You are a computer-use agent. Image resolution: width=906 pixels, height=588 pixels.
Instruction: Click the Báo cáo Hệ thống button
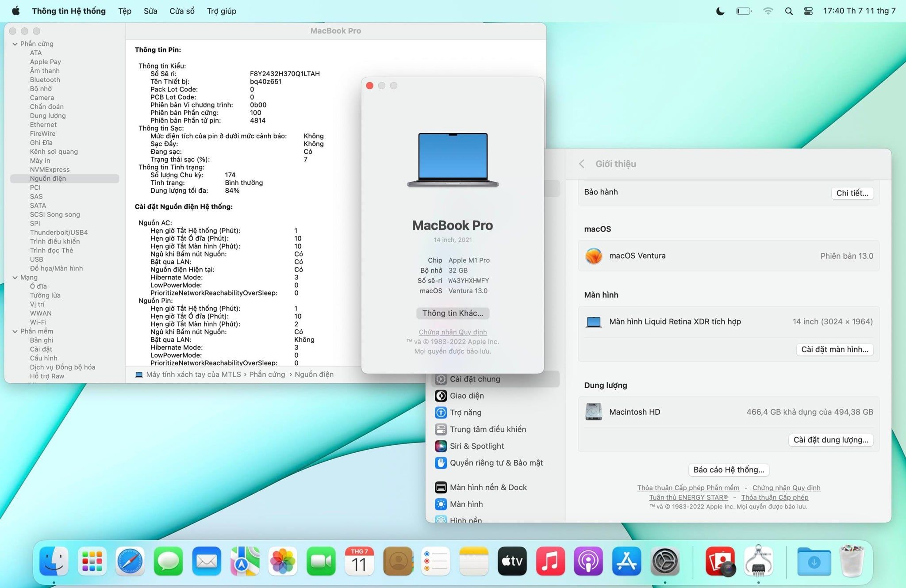pos(729,470)
